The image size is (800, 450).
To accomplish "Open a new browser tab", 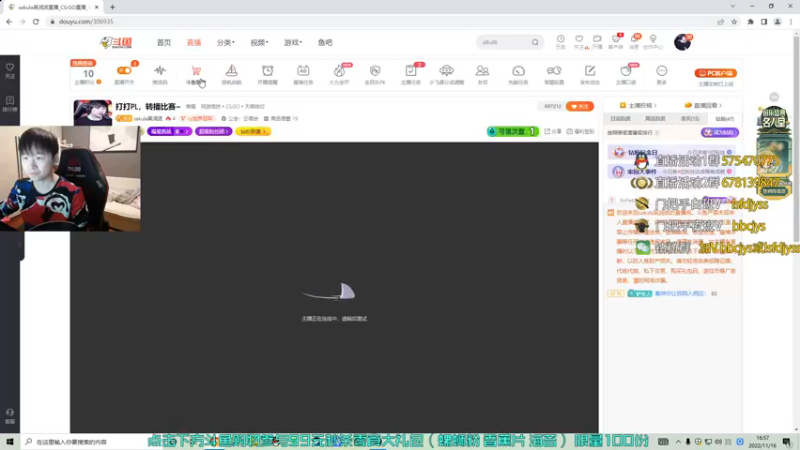I will coord(112,7).
